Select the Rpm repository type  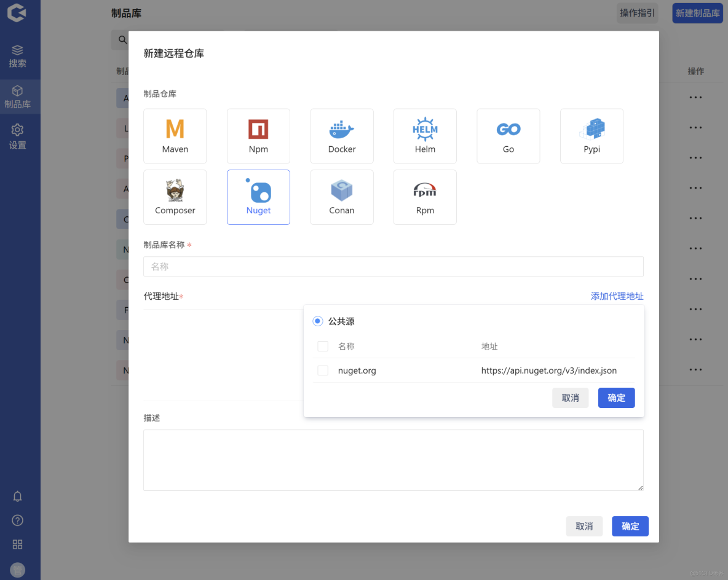(425, 197)
